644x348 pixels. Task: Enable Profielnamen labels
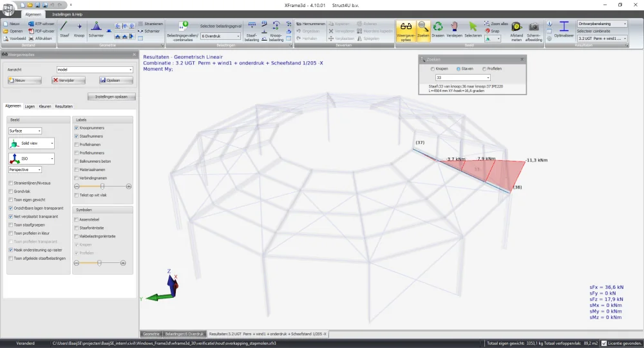click(77, 145)
